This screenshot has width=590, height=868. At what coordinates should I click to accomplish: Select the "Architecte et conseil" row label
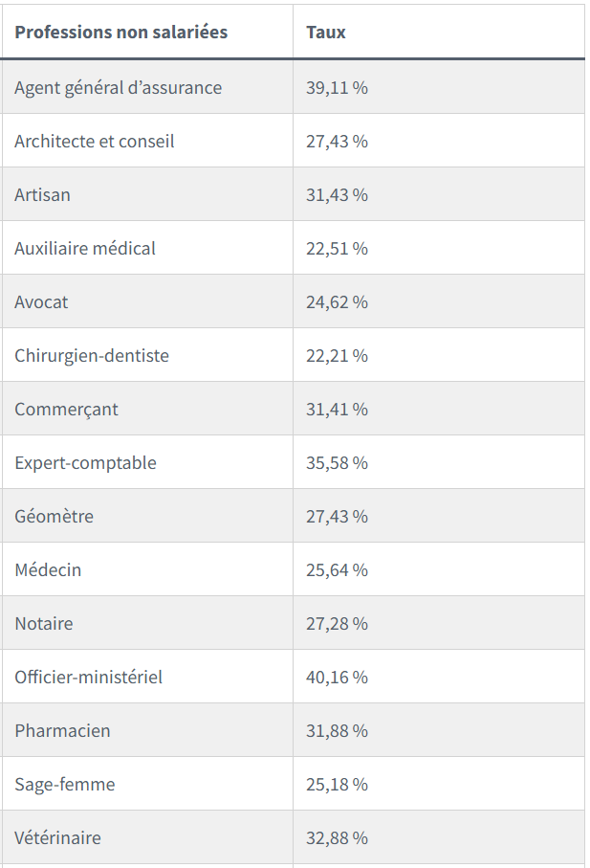pos(95,142)
